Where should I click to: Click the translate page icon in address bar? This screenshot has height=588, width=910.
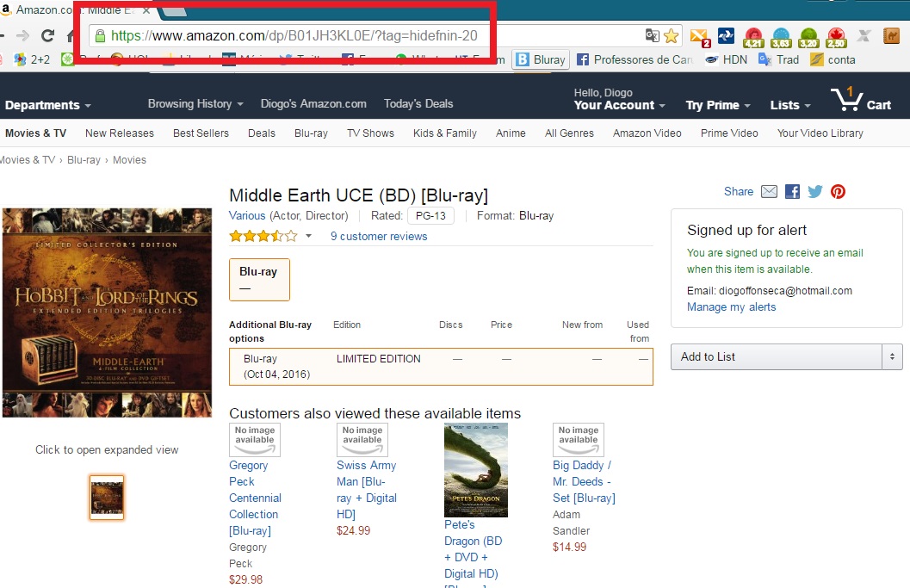653,36
